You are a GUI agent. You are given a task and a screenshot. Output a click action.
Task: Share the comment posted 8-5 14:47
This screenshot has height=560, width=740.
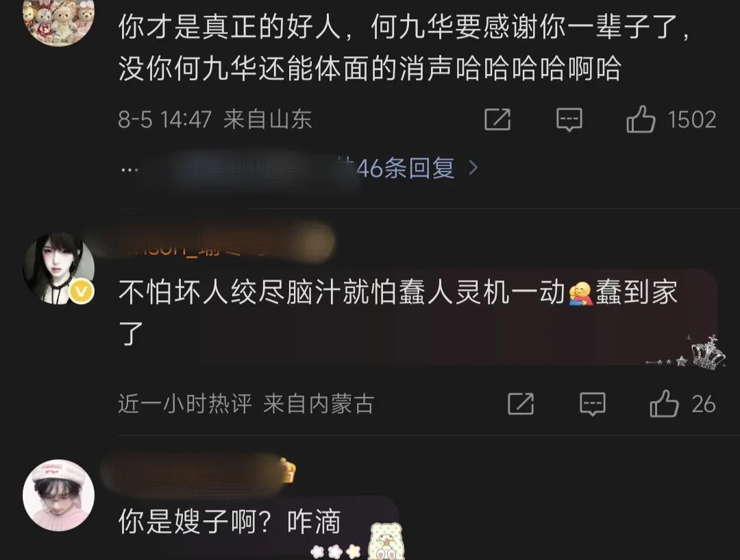(497, 119)
